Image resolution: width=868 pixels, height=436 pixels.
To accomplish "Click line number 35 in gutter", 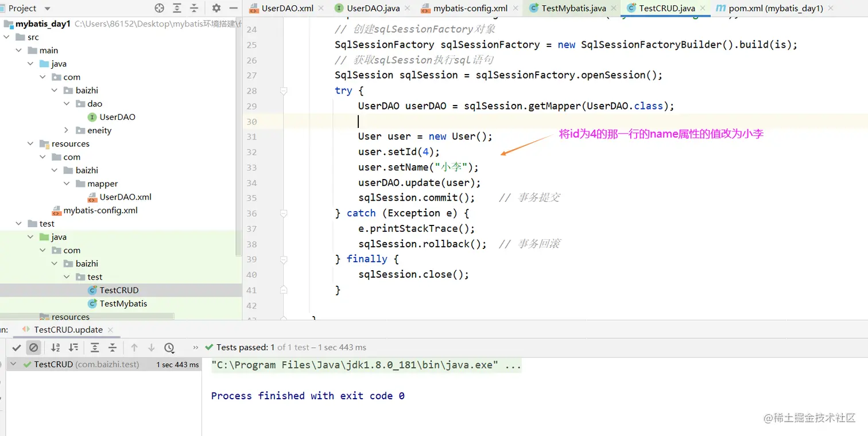I will 251,198.
